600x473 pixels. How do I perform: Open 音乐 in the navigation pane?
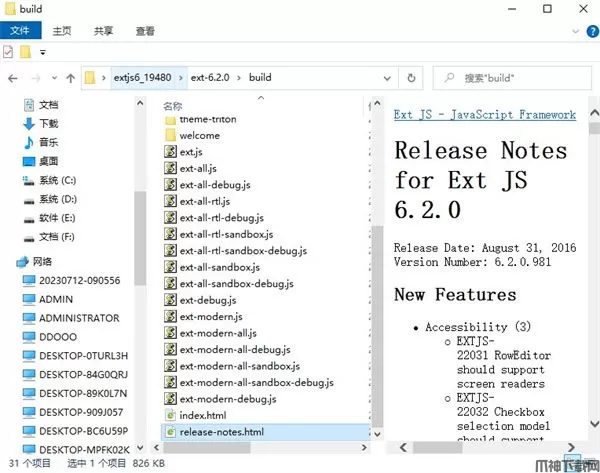49,142
